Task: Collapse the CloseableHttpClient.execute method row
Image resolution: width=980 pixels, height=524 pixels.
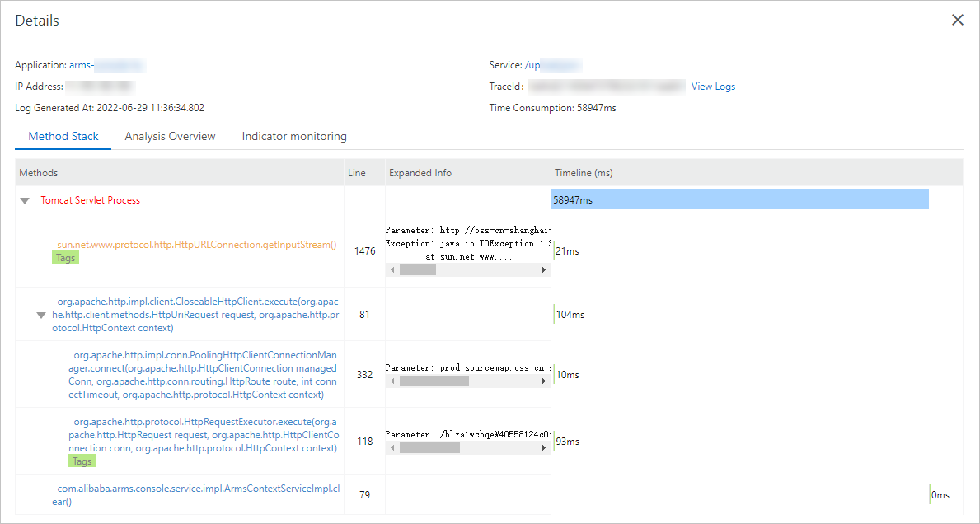Action: pyautogui.click(x=40, y=315)
